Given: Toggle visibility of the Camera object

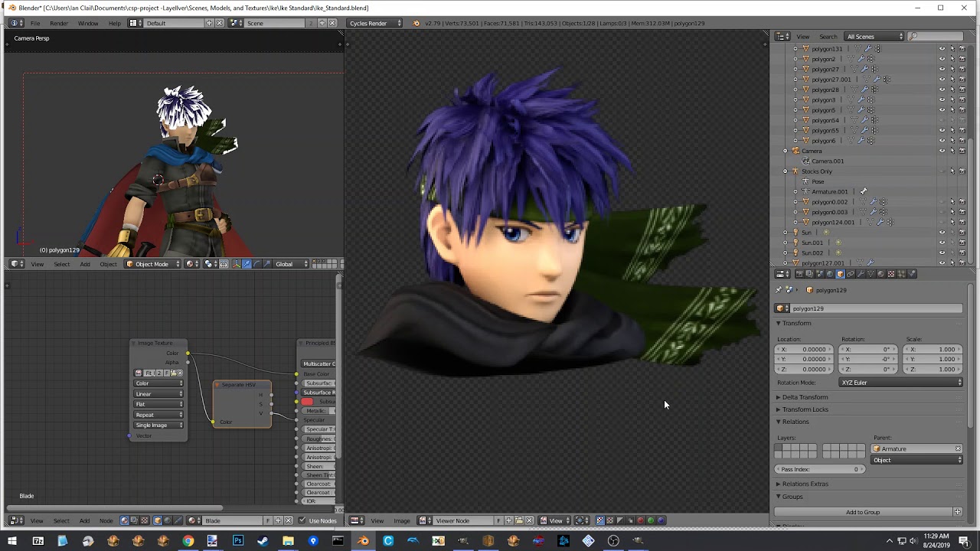Looking at the screenshot, I should click(x=942, y=151).
